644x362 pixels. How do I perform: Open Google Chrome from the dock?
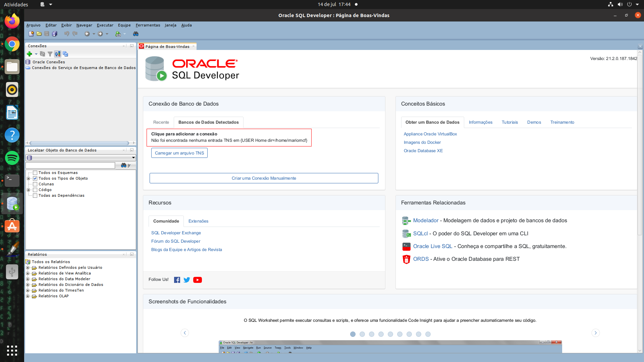(x=12, y=44)
